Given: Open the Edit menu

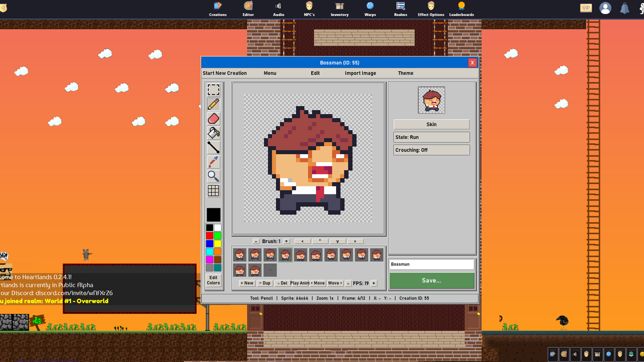Looking at the screenshot, I should tap(315, 73).
